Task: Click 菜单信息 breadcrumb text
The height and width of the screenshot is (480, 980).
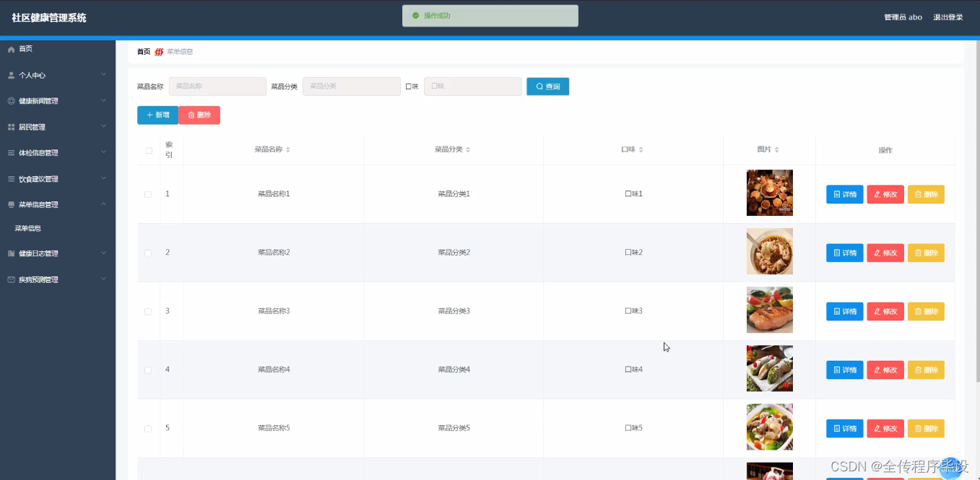Action: [180, 52]
